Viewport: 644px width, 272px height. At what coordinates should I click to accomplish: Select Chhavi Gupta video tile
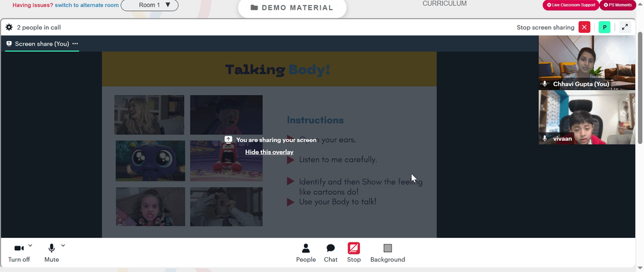587,62
